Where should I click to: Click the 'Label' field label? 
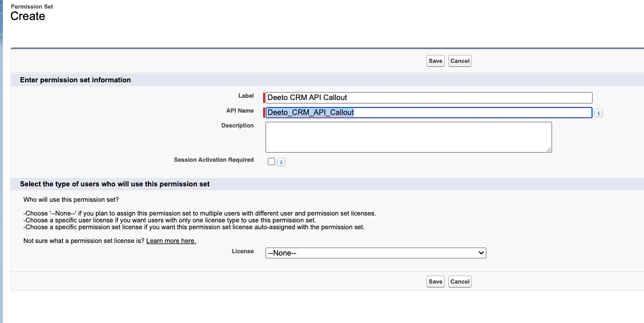tap(246, 96)
